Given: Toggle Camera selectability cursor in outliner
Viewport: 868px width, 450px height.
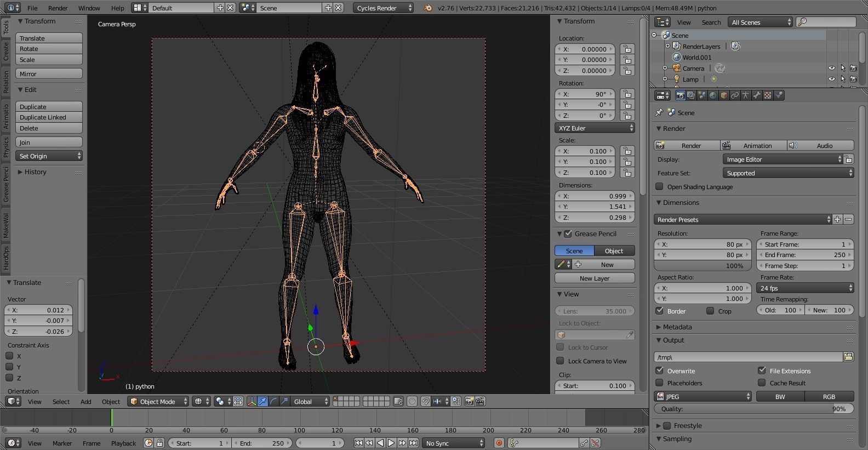Looking at the screenshot, I should [x=843, y=69].
